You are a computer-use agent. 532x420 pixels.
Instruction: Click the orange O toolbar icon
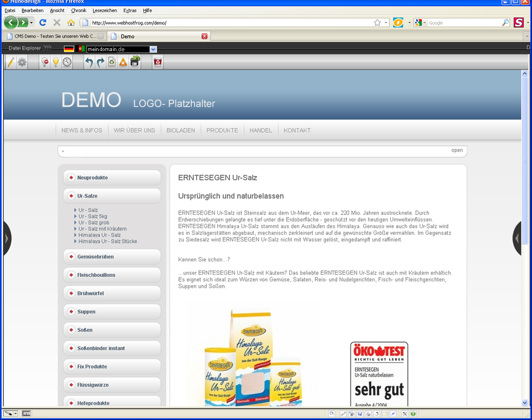[x=398, y=23]
